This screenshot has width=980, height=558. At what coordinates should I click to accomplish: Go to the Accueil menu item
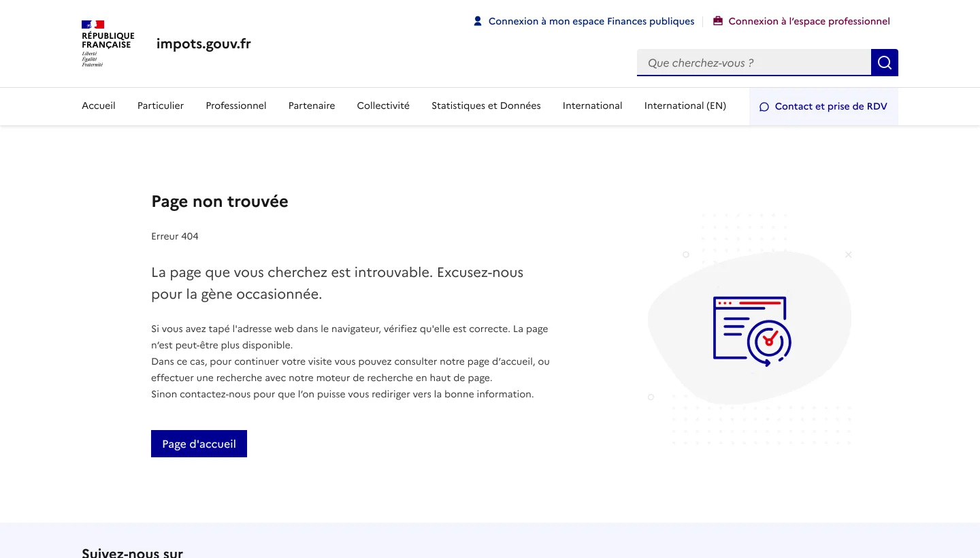[x=99, y=106]
